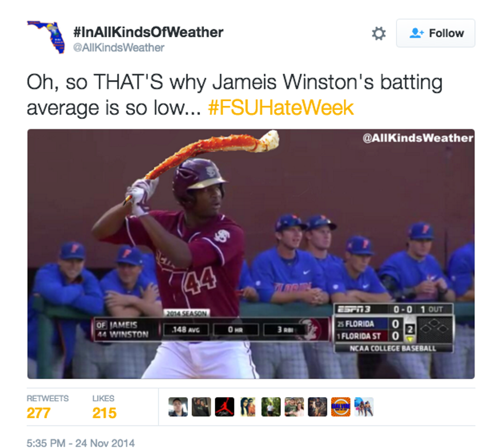Open the sixth liker avatar
This screenshot has width=504, height=448.
tap(294, 407)
